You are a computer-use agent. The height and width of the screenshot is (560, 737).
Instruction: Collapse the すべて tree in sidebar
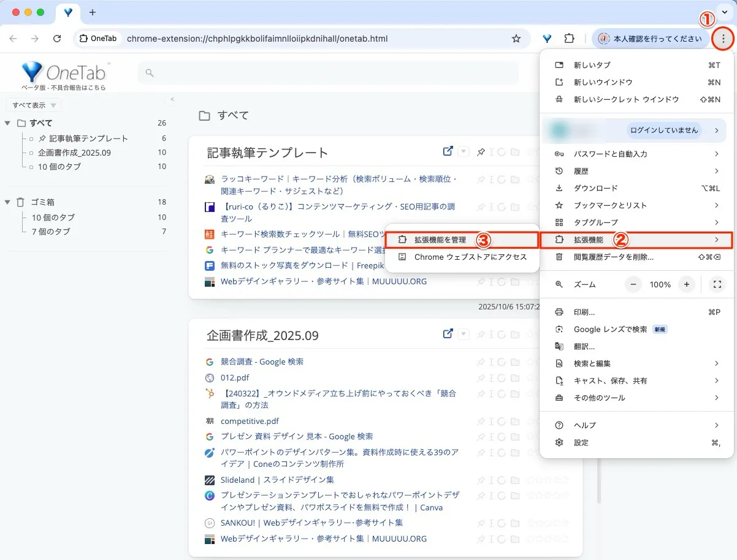tap(7, 123)
